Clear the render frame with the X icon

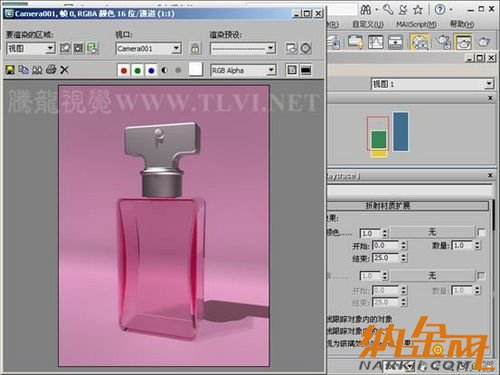click(x=65, y=70)
